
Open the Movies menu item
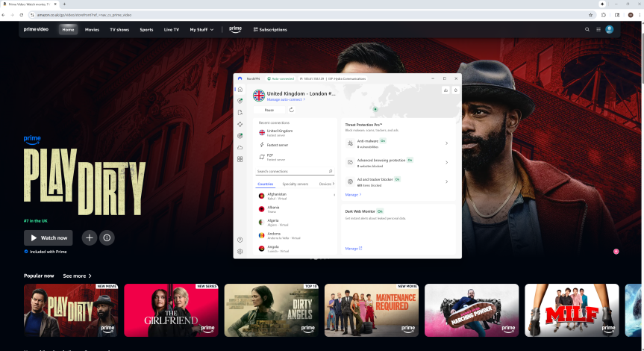point(92,30)
